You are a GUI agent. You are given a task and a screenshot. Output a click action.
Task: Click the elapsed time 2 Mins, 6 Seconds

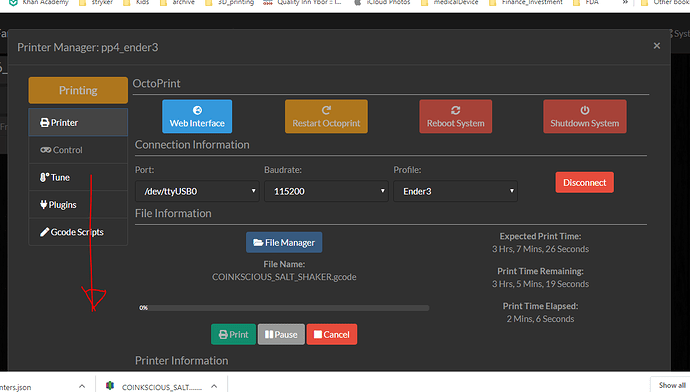[x=540, y=319]
